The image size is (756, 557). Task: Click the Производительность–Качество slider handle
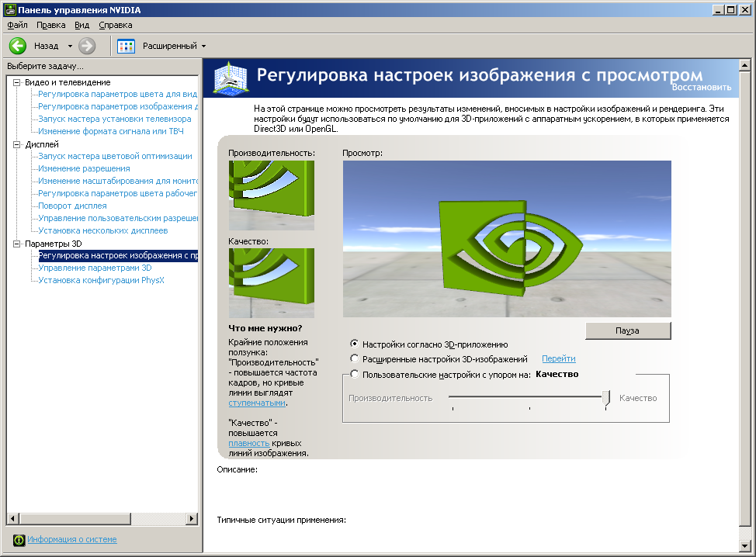point(606,398)
